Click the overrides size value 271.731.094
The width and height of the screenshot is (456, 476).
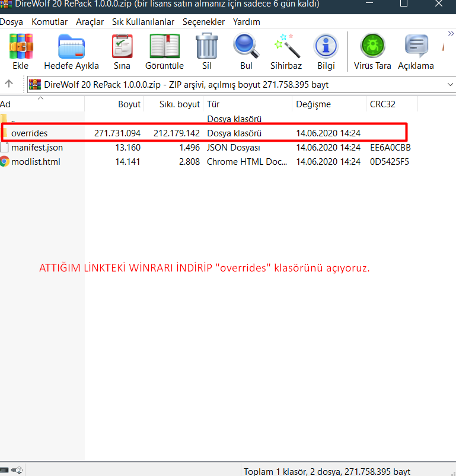pyautogui.click(x=117, y=133)
